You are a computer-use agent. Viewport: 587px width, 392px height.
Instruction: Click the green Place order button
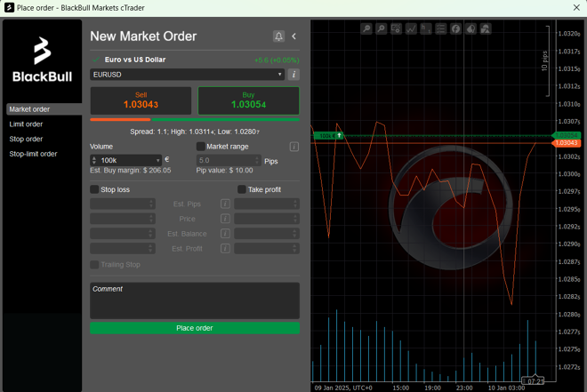point(195,328)
